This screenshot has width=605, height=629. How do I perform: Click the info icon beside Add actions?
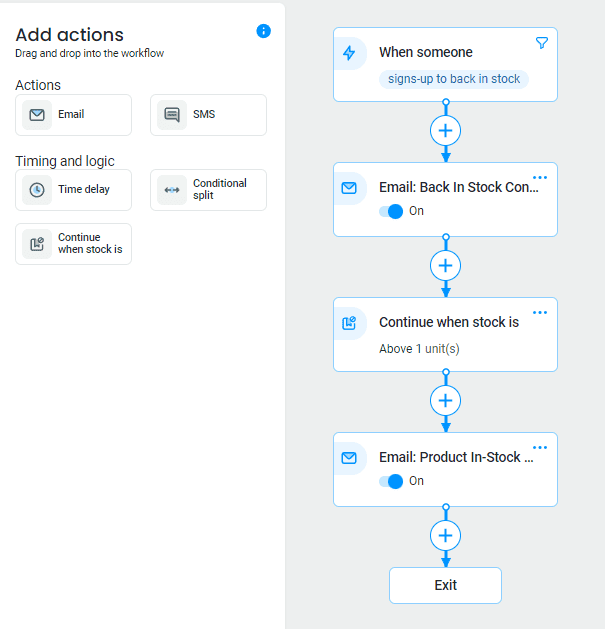(x=264, y=31)
